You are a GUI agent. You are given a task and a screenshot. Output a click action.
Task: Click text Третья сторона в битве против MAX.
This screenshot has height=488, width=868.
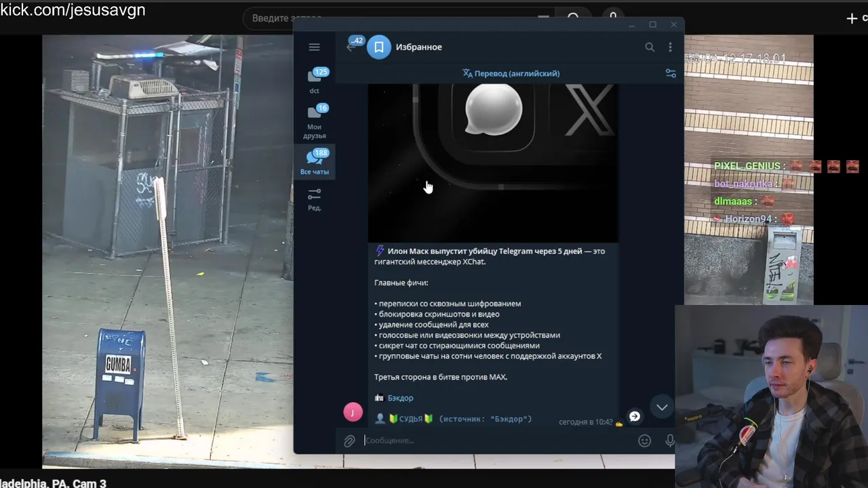[441, 377]
